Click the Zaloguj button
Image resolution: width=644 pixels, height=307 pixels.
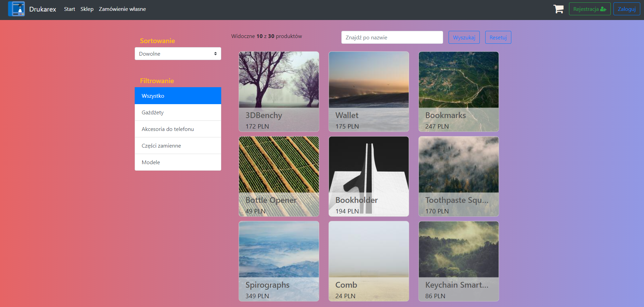(626, 9)
